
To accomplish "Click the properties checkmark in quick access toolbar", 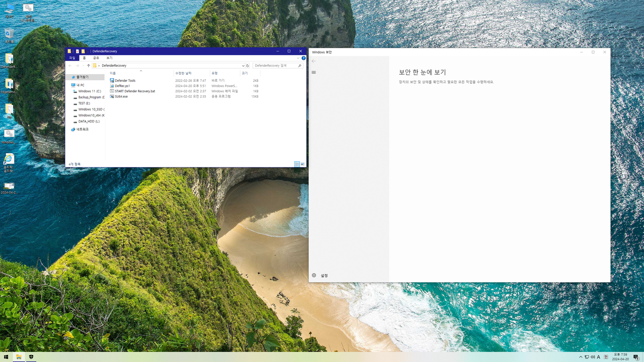I will (77, 51).
